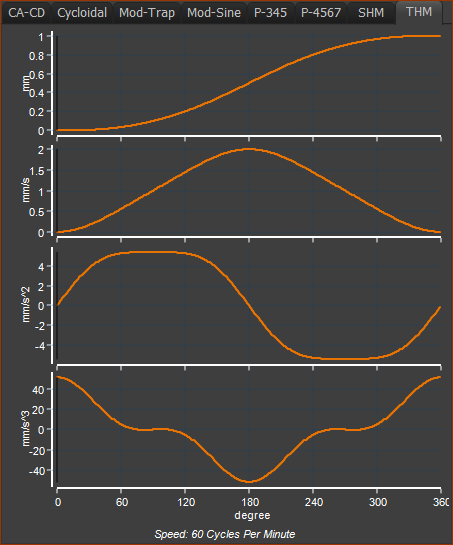Click the 240 tick label on x-axis
The width and height of the screenshot is (453, 545).
tap(314, 502)
